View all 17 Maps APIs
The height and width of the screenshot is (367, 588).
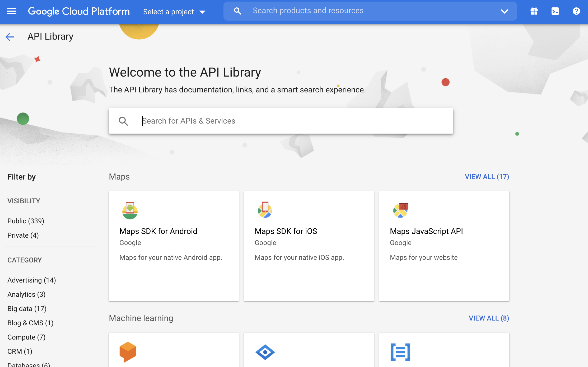click(487, 177)
